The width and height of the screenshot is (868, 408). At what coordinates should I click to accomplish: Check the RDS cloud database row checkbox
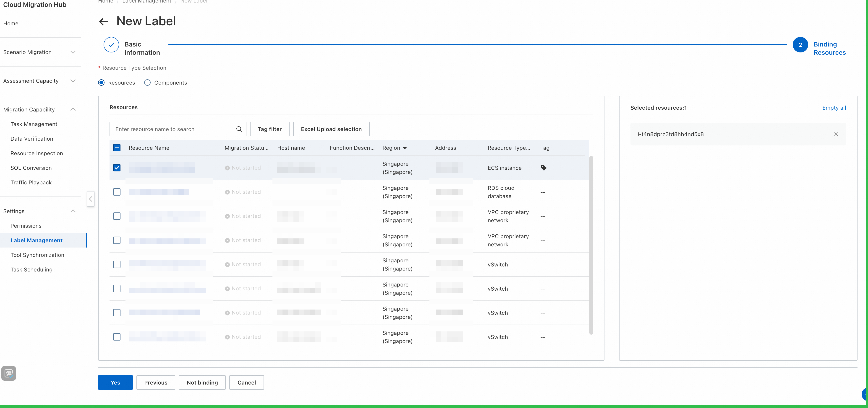[x=117, y=192]
